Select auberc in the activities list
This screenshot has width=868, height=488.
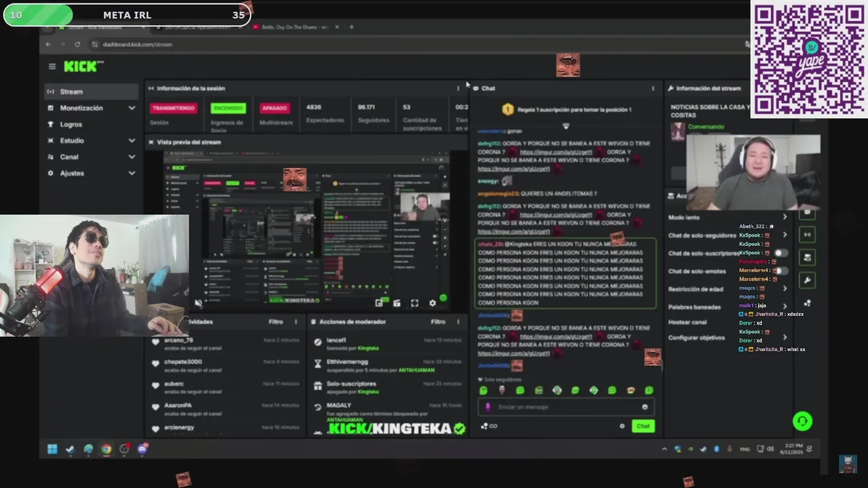click(226, 388)
